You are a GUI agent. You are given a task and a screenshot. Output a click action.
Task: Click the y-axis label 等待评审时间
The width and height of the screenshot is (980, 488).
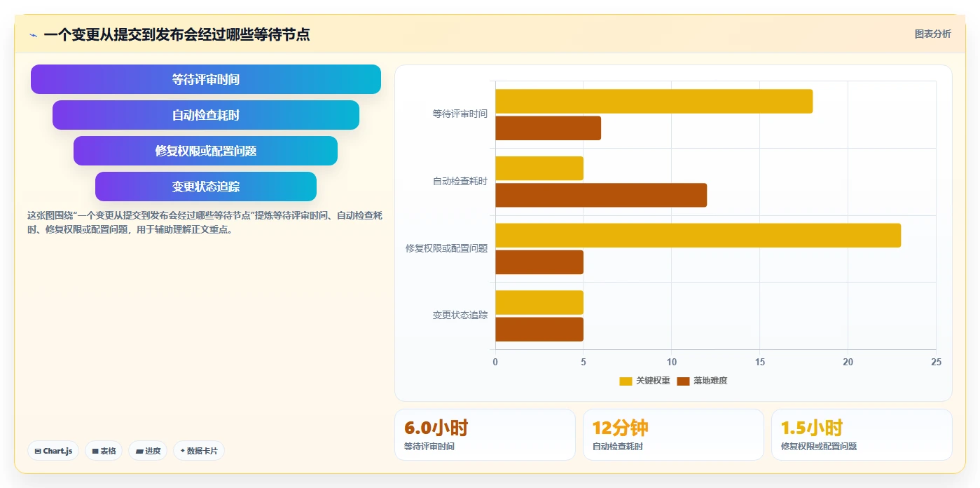460,113
